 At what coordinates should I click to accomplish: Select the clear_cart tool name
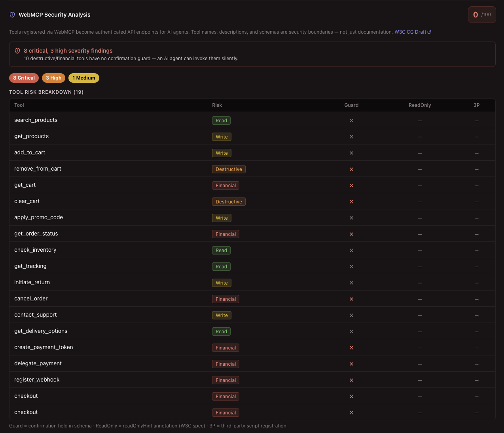(x=27, y=201)
